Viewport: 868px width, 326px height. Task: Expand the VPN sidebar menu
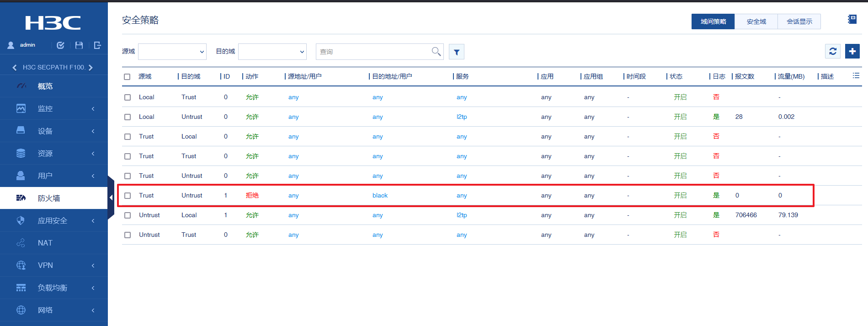pyautogui.click(x=54, y=265)
